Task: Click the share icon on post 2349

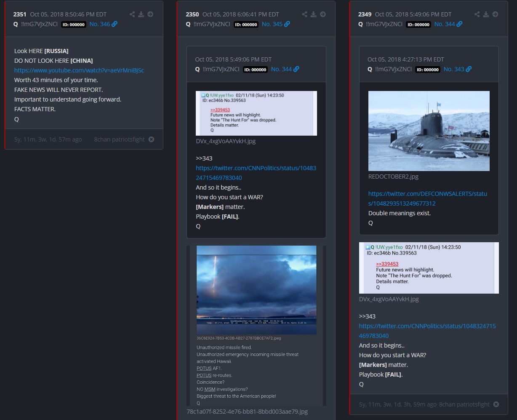Action: pyautogui.click(x=477, y=14)
